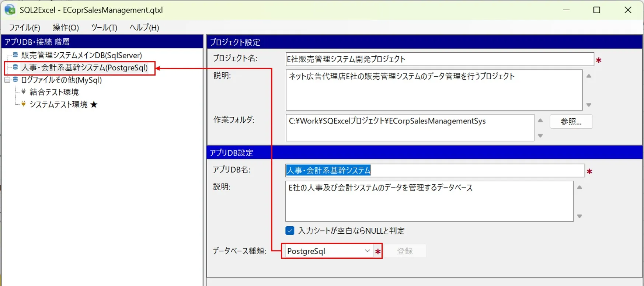The width and height of the screenshot is (644, 286).
Task: Select ログファイルその他(MySql) tree item
Action: pos(62,80)
